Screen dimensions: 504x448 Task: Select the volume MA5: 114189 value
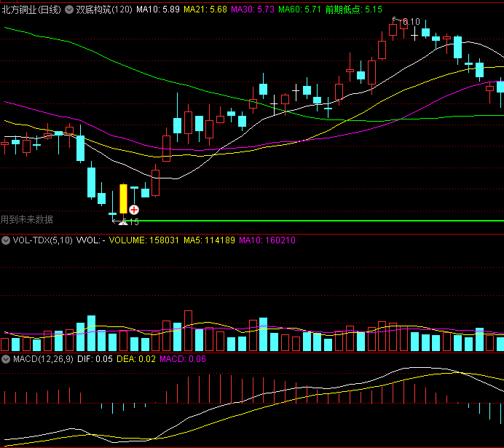click(x=209, y=240)
